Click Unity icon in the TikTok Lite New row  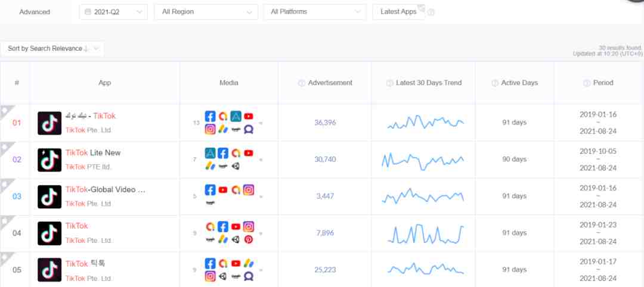[x=236, y=166]
